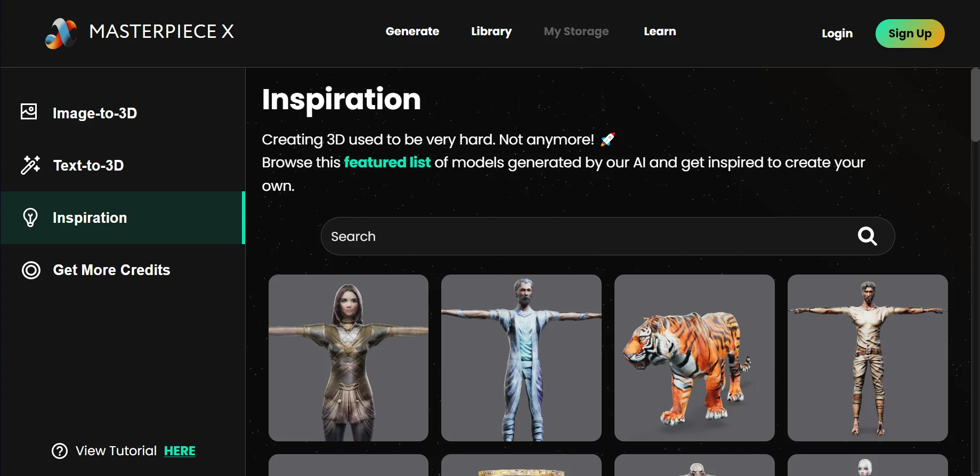Click the tutorial question mark icon
This screenshot has width=980, height=476.
[x=60, y=451]
